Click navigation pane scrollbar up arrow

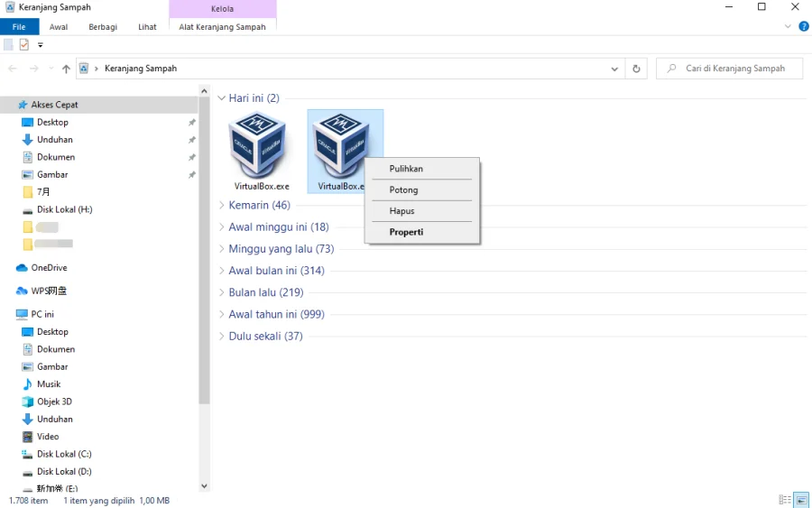click(204, 91)
